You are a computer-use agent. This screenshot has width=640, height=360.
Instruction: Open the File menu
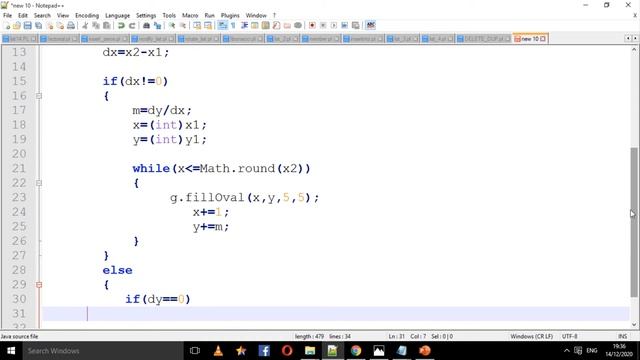pyautogui.click(x=7, y=16)
